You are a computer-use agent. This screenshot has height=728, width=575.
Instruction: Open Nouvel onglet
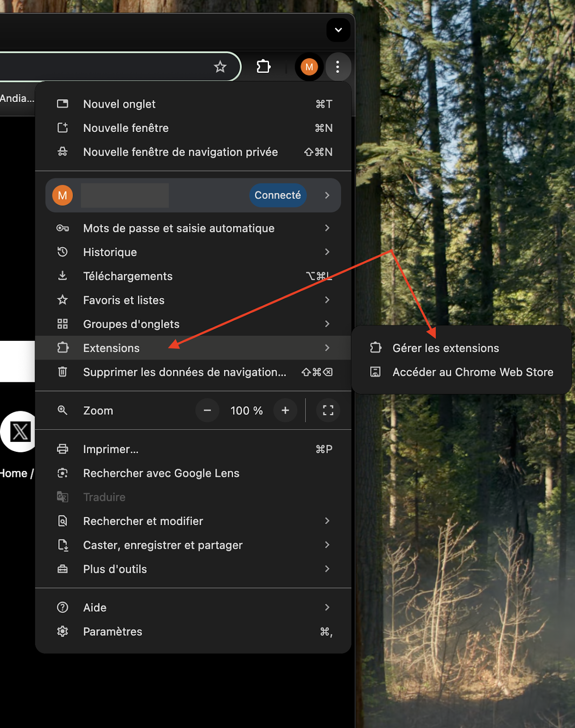(x=193, y=104)
